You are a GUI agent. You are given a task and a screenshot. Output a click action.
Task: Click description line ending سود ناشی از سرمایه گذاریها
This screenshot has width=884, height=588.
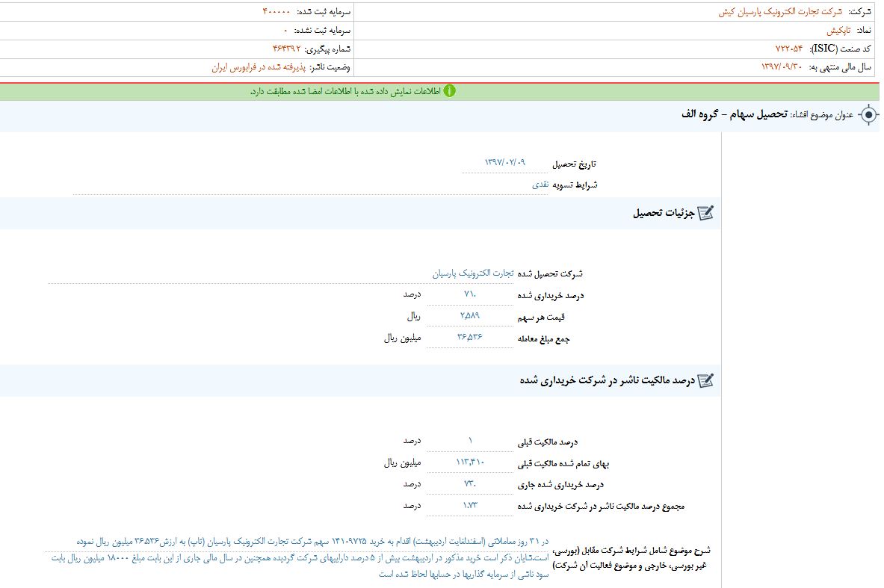tap(463, 574)
